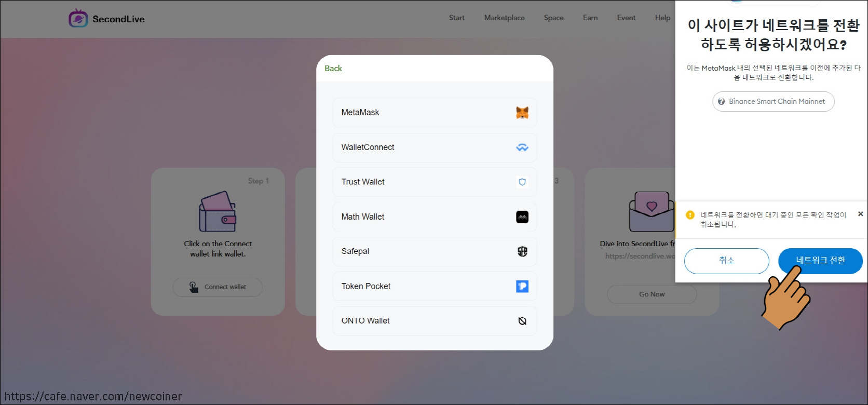Open the Space navigation item
Screen dimensions: 868x405
553,18
